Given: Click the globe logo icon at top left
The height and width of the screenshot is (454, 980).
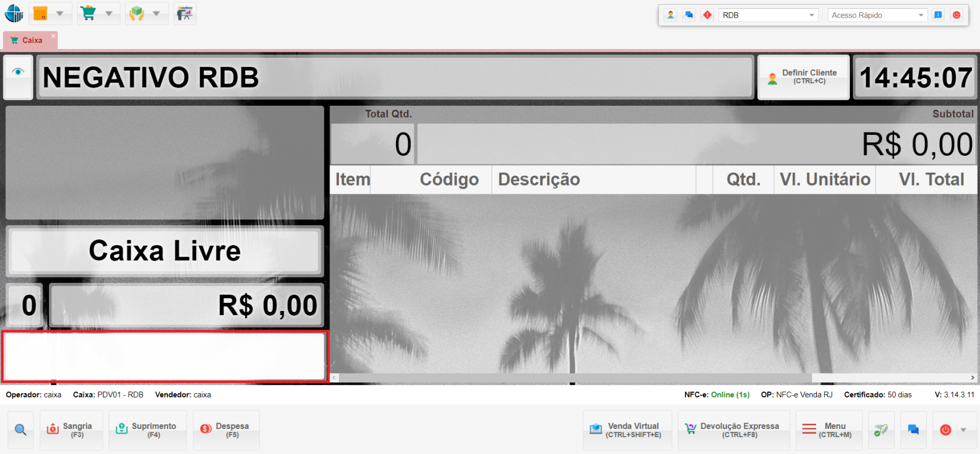Looking at the screenshot, I should [13, 13].
